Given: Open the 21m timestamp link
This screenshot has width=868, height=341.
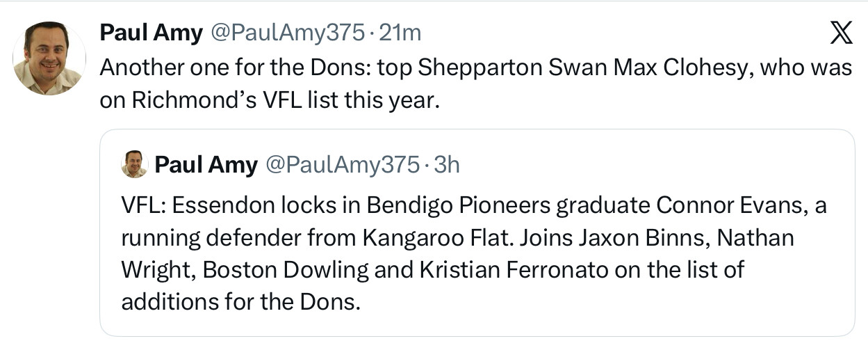Looking at the screenshot, I should coord(400,32).
